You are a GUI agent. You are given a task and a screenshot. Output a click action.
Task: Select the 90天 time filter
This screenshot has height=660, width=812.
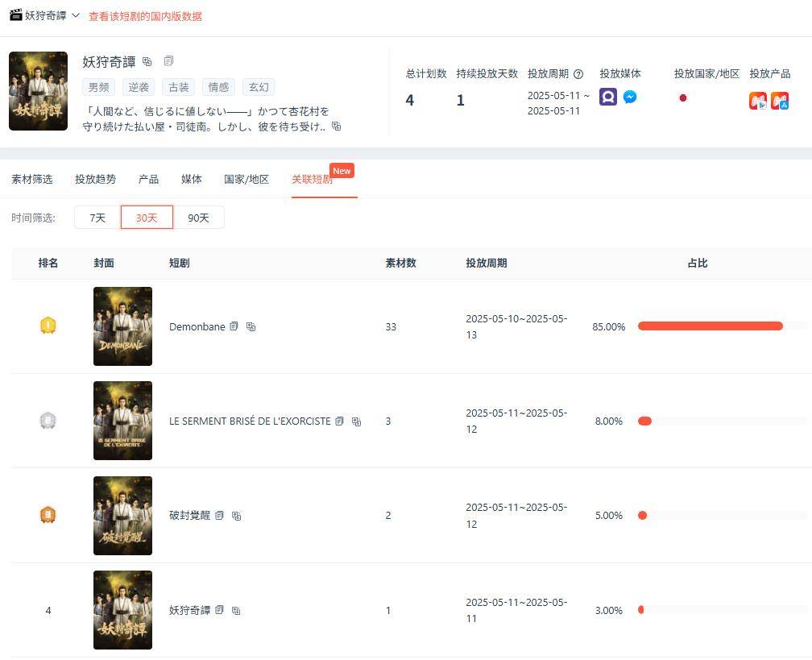(x=198, y=218)
